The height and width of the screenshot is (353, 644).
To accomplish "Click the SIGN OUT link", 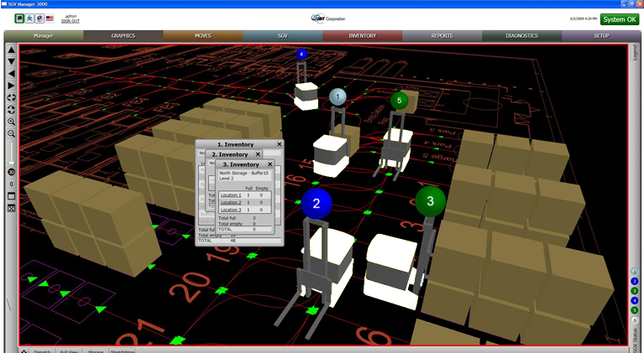I will pos(71,21).
